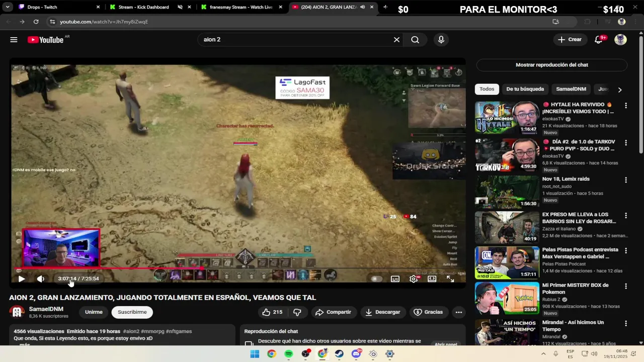The height and width of the screenshot is (362, 644).
Task: Click the Suscribirme button
Action: [132, 312]
